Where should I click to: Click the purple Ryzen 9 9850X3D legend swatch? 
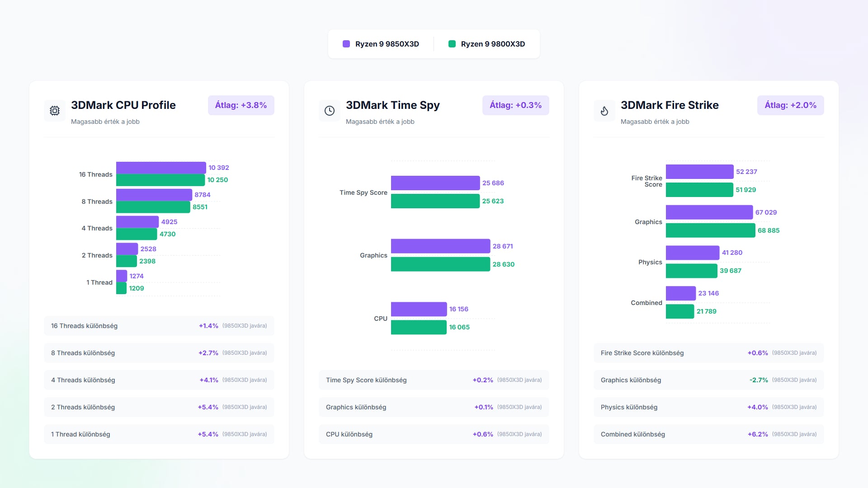[x=346, y=44]
